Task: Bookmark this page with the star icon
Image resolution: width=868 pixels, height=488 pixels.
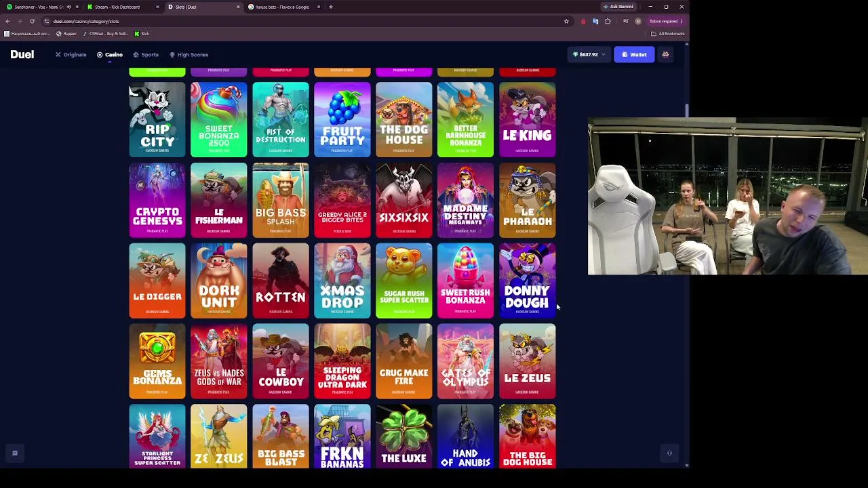Action: tap(566, 21)
